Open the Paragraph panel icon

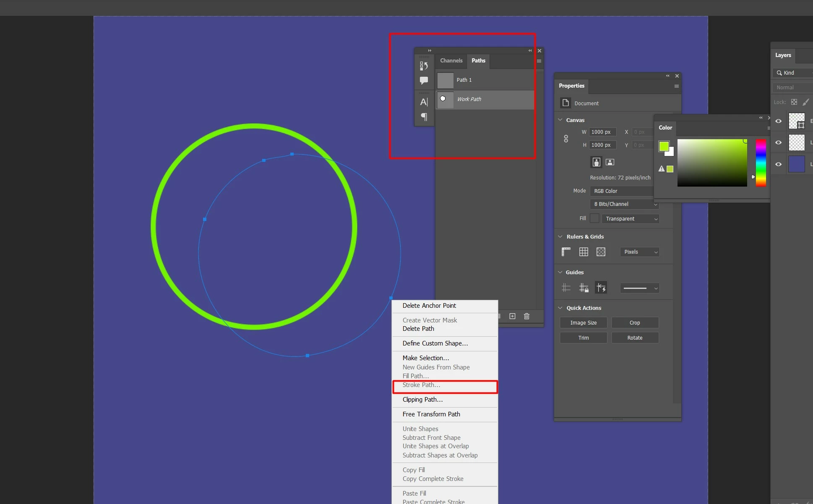(x=424, y=117)
